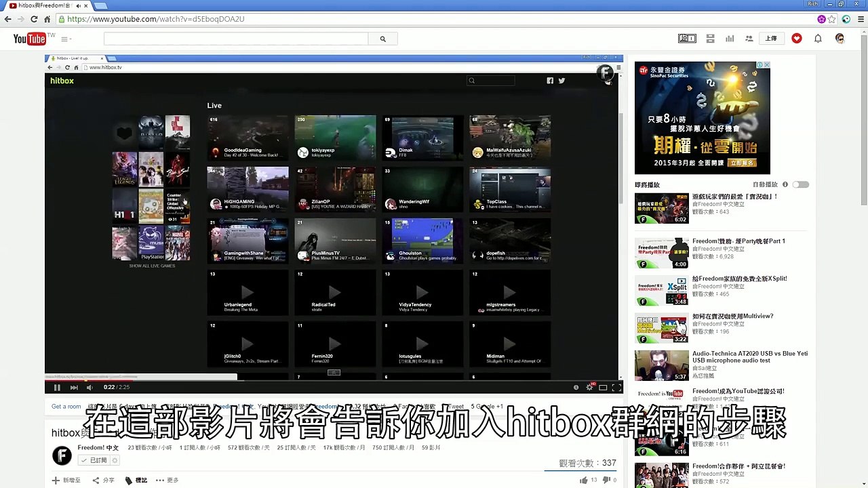Viewport: 868px width, 488px height.
Task: Open the Freedom! channel avatar
Action: pos(62,455)
